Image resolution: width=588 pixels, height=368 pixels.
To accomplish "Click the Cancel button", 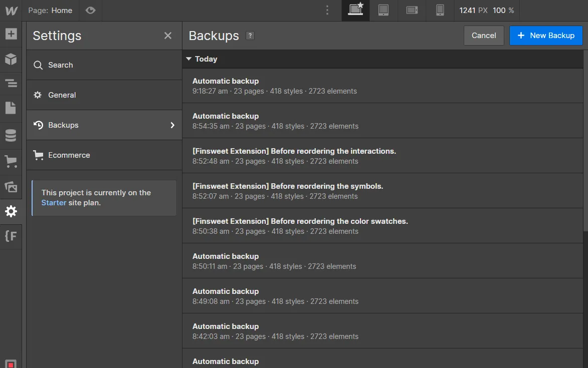I will pyautogui.click(x=484, y=36).
